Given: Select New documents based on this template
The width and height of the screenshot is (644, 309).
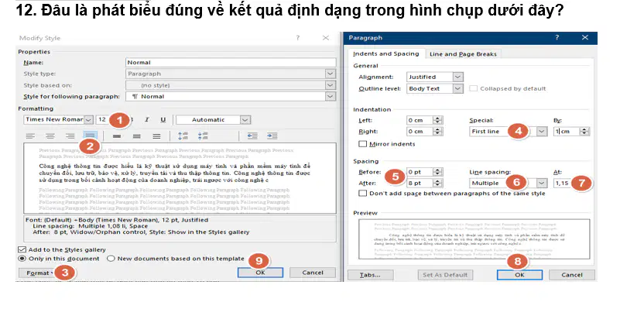Looking at the screenshot, I should coord(111,259).
